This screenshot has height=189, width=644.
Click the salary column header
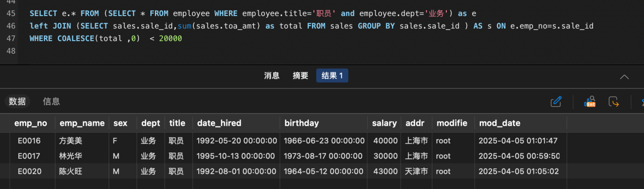pos(384,123)
